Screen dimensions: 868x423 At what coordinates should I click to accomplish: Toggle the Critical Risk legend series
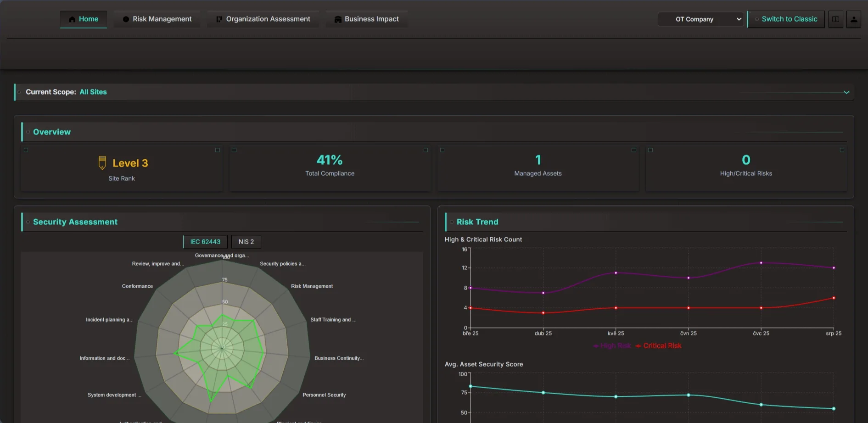click(659, 346)
